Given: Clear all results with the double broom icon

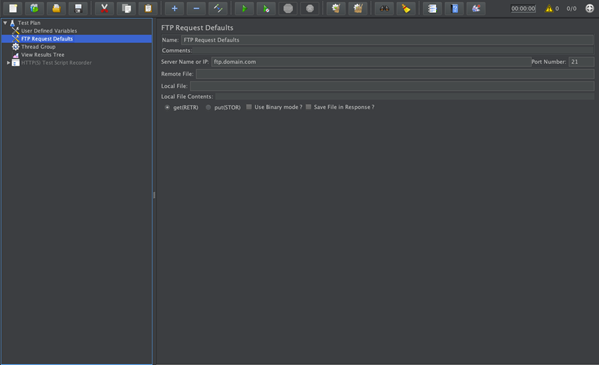Looking at the screenshot, I should [358, 8].
